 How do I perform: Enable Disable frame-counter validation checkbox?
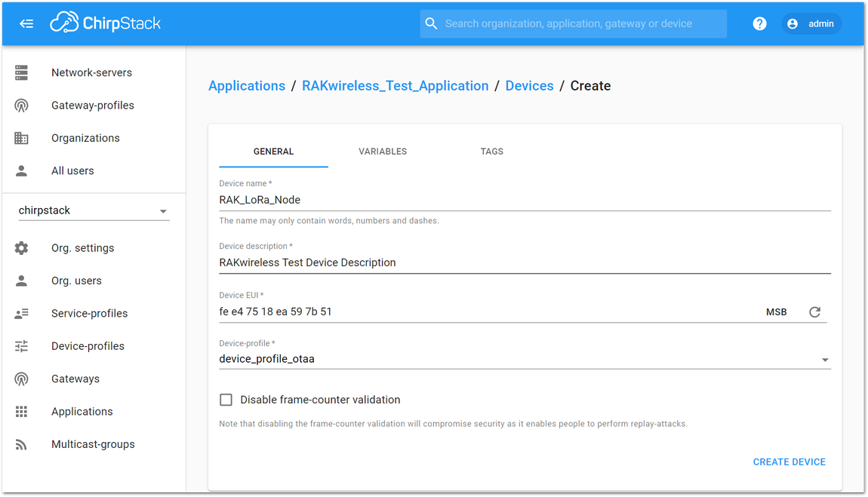coord(226,400)
